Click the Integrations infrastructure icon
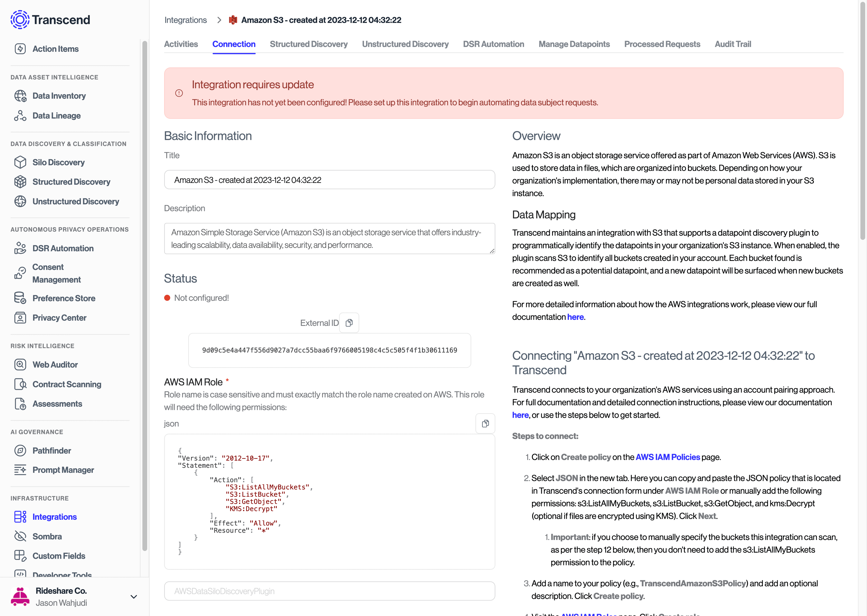Image resolution: width=867 pixels, height=616 pixels. click(20, 517)
